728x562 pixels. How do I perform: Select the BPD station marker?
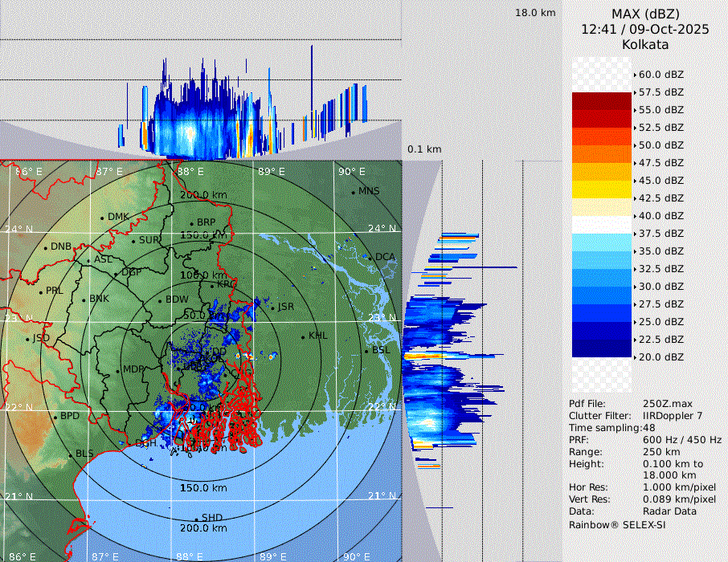(55, 417)
